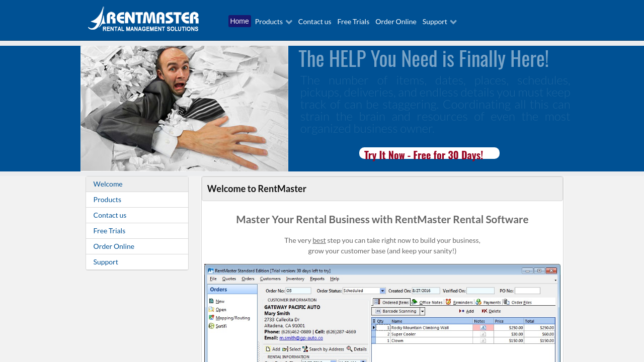Click the Delete item X icon
Image resolution: width=644 pixels, height=362 pixels.
point(485,311)
